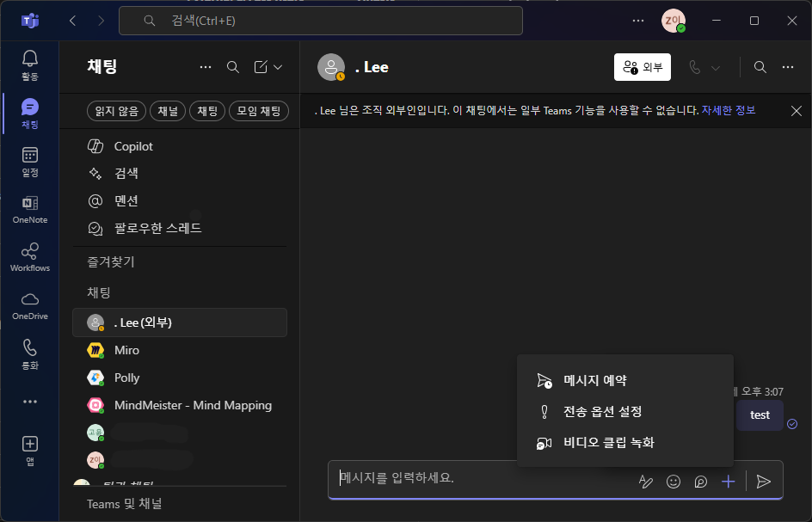The image size is (812, 522).
Task: Expand call options dropdown arrow
Action: pos(716,67)
